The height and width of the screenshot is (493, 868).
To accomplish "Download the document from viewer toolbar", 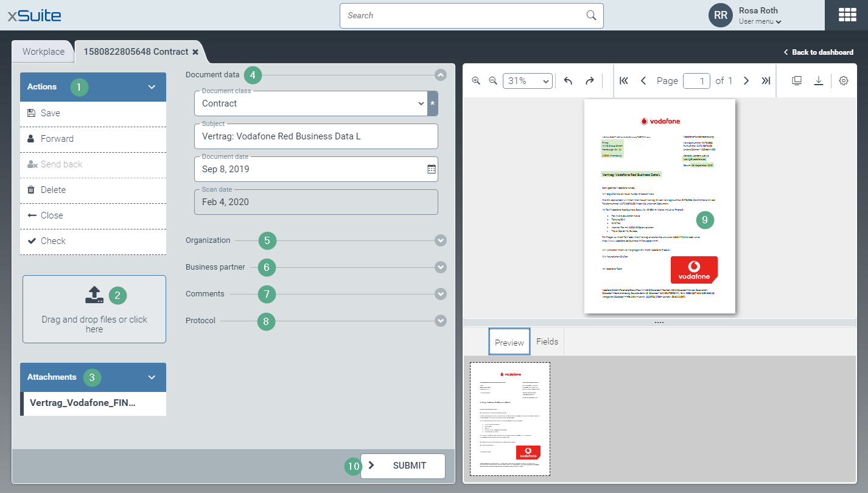I will click(x=819, y=81).
